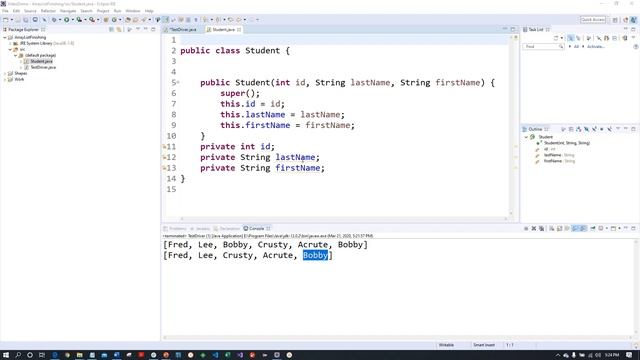
Task: Click Remove All Terminated Launches icon in Console
Action: point(542,229)
